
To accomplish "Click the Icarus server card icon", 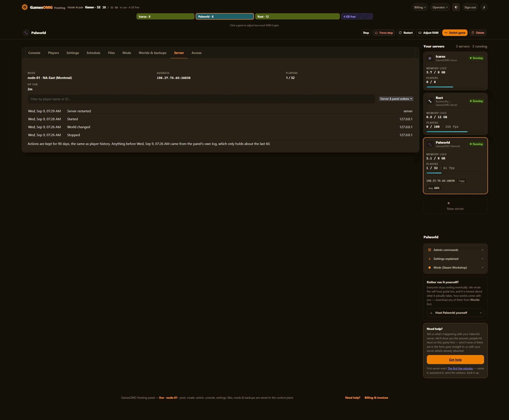I will [430, 58].
